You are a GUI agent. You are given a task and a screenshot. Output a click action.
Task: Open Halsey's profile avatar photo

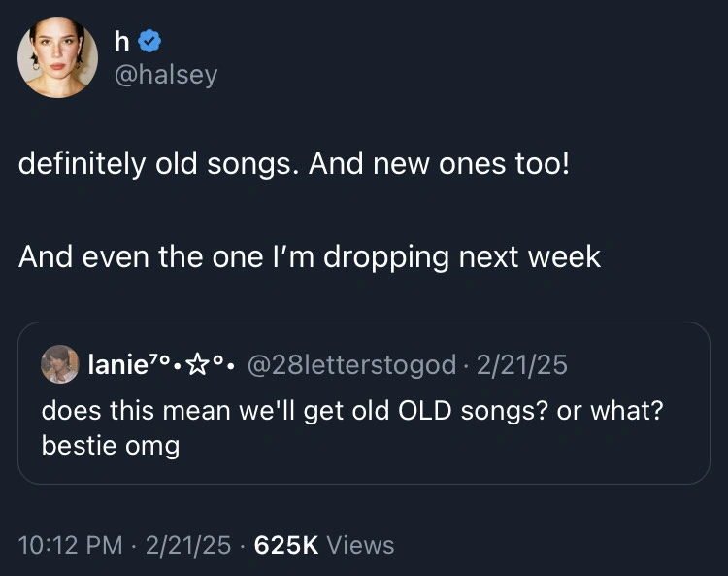[58, 58]
